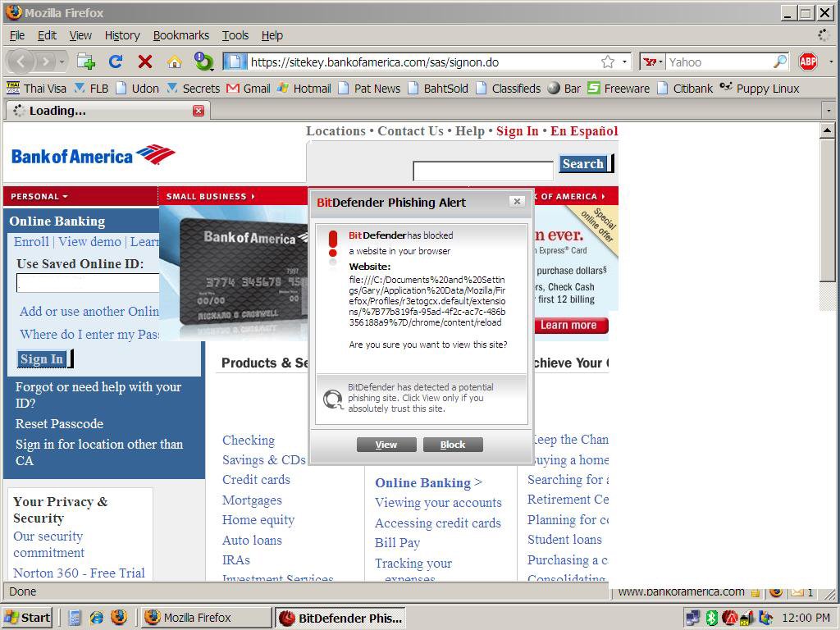Click the green Bluetooth tray icon
Image resolution: width=840 pixels, height=630 pixels.
coord(711,619)
